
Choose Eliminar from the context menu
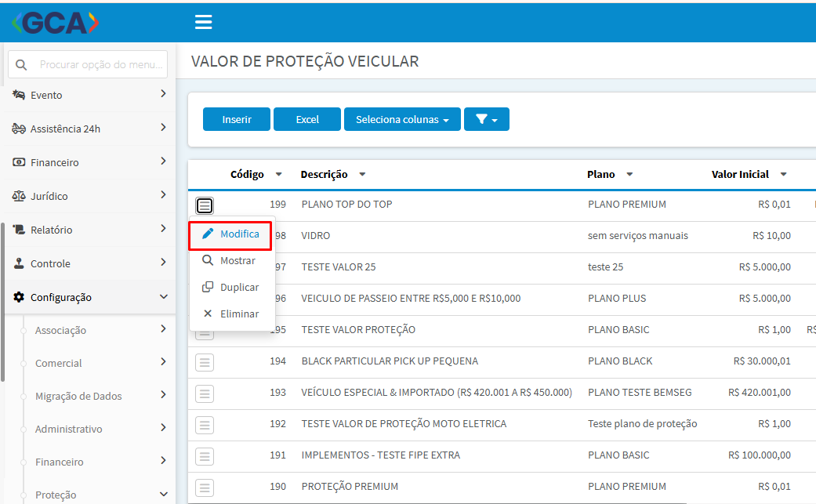232,314
